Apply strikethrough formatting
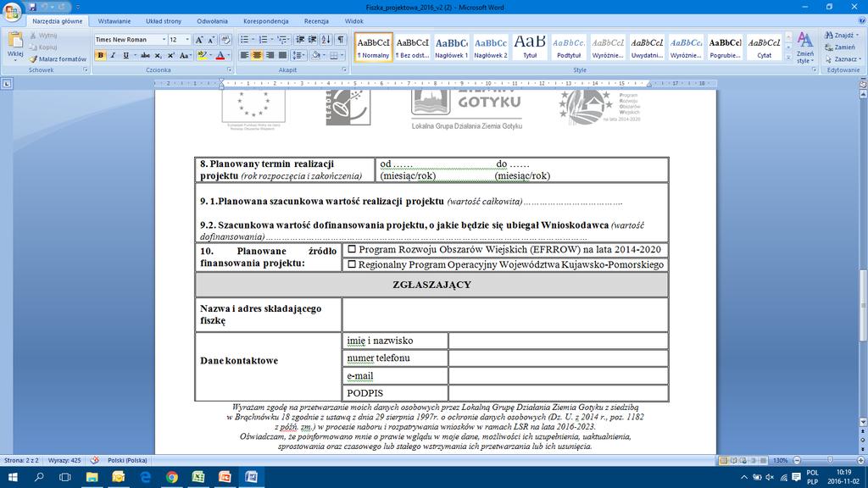The image size is (868, 488). [145, 55]
